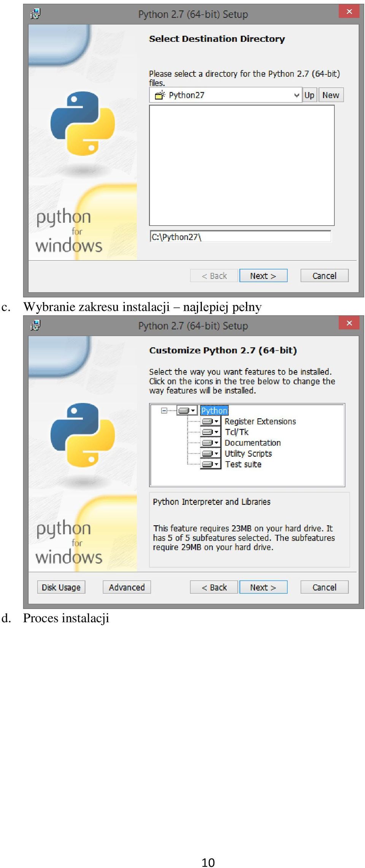Open install option dropdown for Documentation
The height and width of the screenshot is (868, 365).
211,443
